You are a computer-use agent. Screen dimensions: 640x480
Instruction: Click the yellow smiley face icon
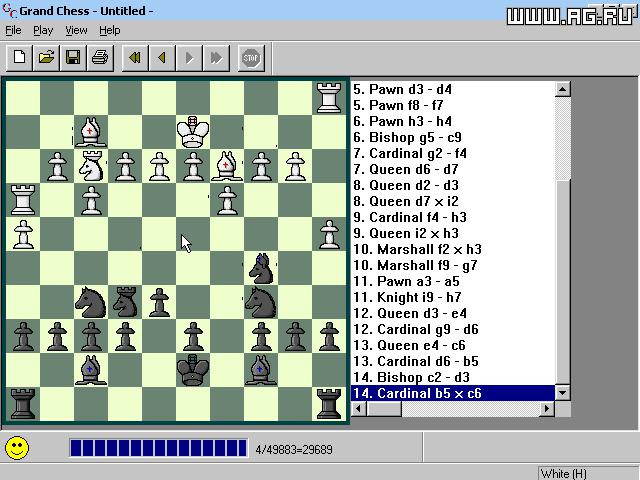coord(17,448)
